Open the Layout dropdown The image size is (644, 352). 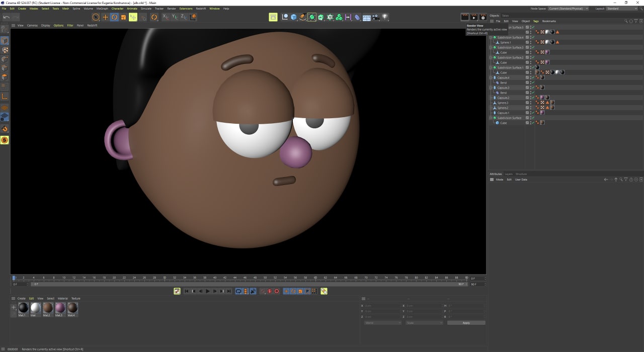click(x=622, y=9)
